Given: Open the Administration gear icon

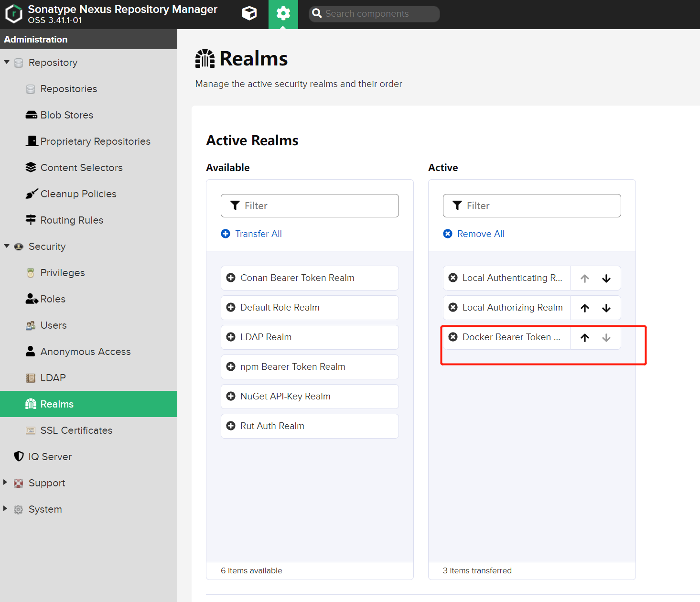Looking at the screenshot, I should 283,13.
